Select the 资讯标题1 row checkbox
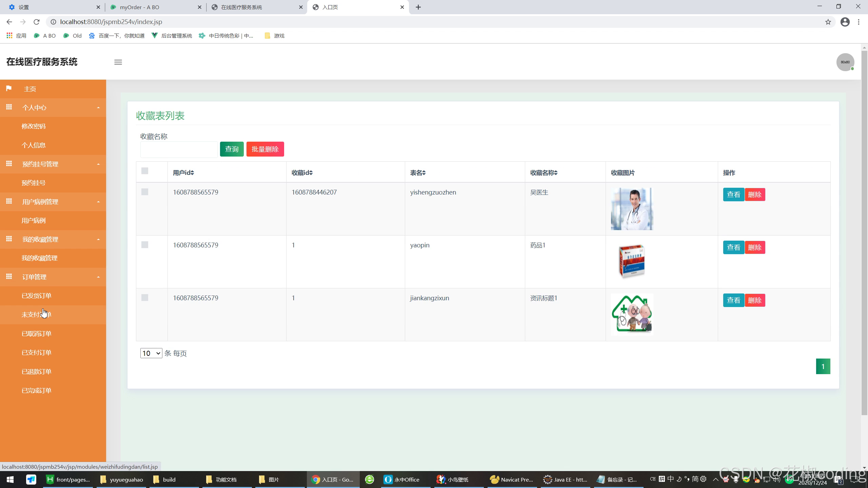The width and height of the screenshot is (868, 488). pos(145,298)
